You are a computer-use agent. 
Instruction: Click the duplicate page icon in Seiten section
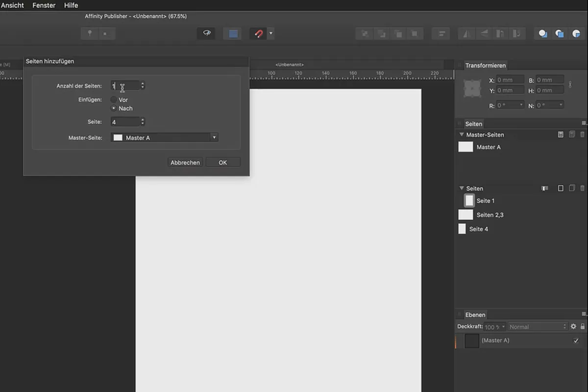[x=572, y=188]
